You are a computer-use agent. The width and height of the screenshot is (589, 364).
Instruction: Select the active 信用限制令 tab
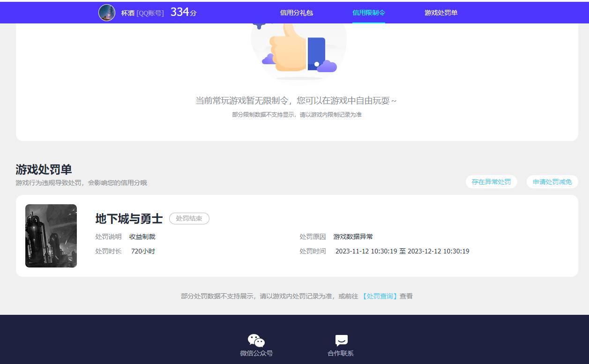click(368, 13)
